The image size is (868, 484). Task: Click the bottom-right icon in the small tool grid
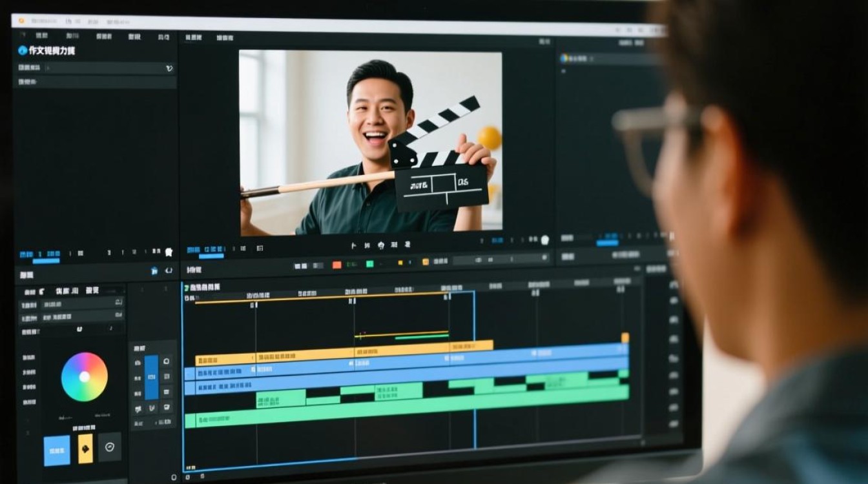pos(166,407)
